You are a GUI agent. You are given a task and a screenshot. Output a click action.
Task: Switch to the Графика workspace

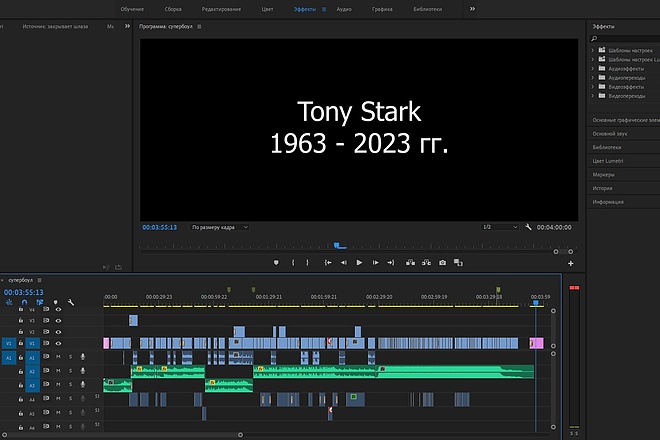[382, 9]
